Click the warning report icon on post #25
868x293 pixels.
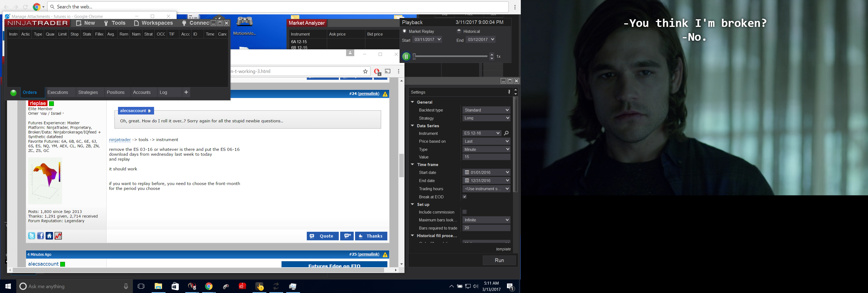click(x=385, y=254)
